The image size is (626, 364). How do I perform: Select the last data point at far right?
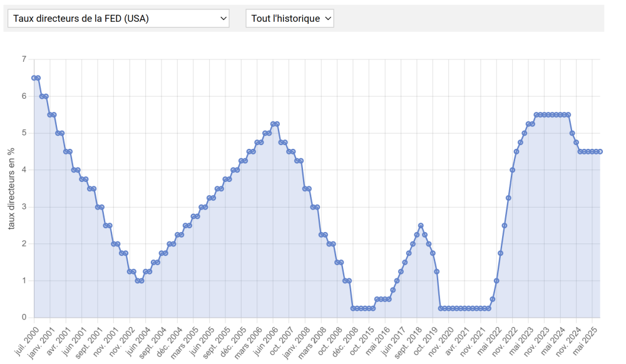(x=600, y=151)
